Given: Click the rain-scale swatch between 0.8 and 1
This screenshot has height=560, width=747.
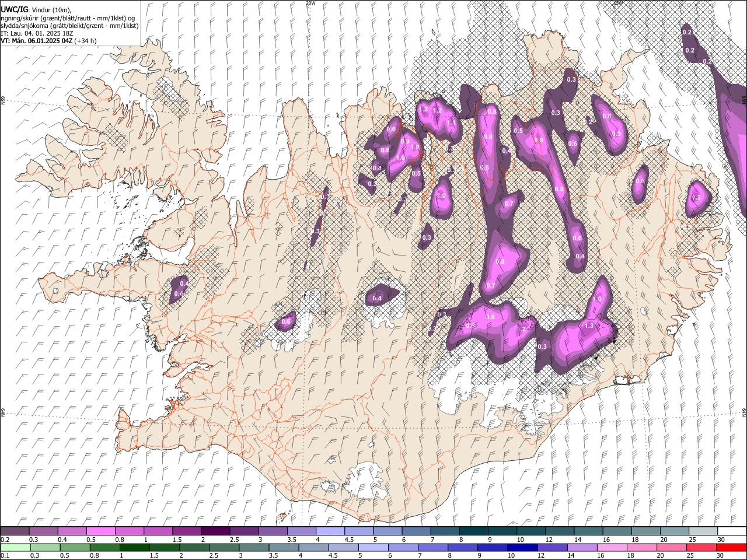Looking at the screenshot, I should click(104, 547).
